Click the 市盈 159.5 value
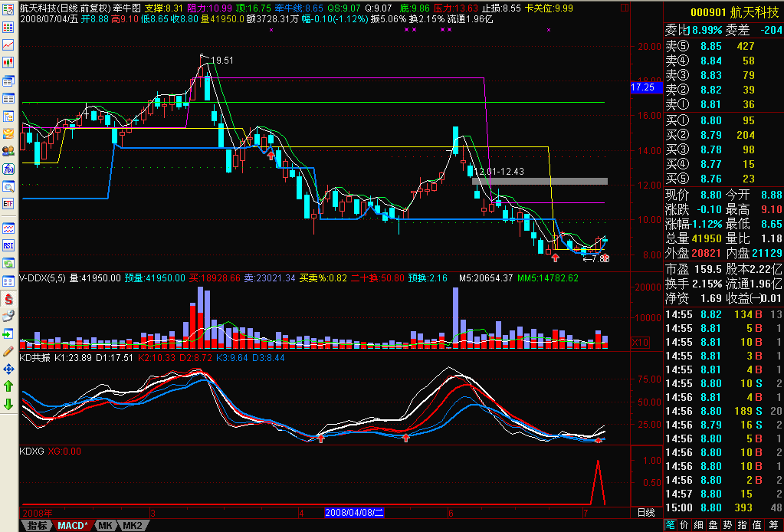The image size is (784, 532). (707, 270)
